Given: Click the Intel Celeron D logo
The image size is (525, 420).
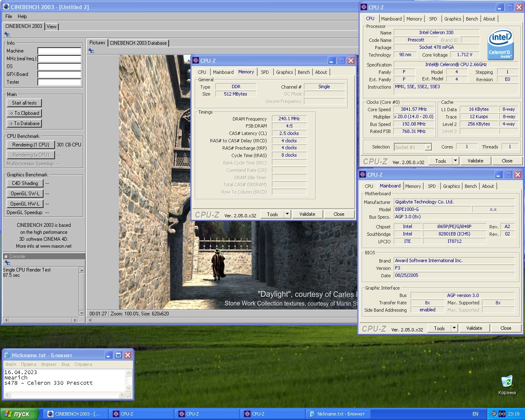Looking at the screenshot, I should coord(500,44).
